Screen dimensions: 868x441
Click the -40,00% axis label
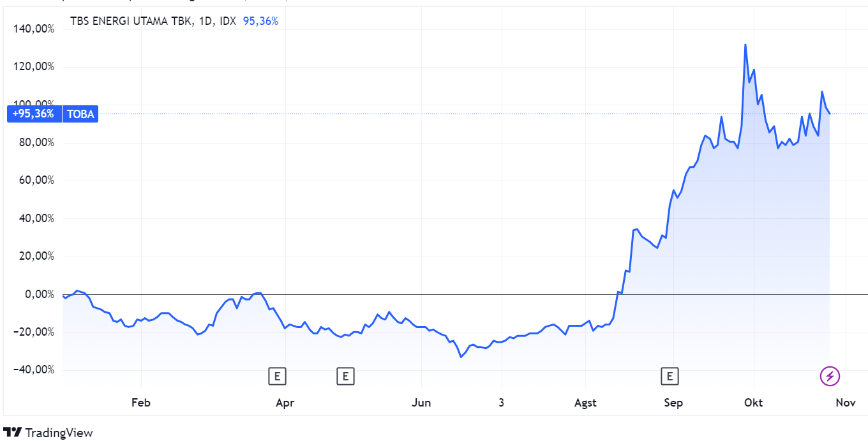tap(34, 370)
